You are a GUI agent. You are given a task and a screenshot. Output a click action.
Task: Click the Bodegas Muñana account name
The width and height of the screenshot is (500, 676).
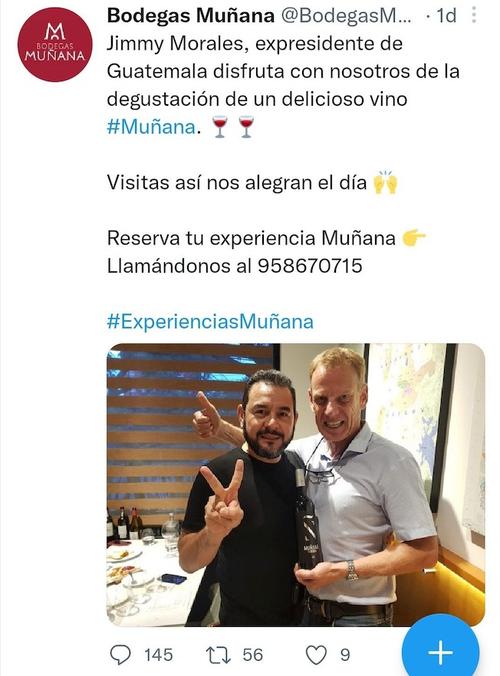click(191, 16)
